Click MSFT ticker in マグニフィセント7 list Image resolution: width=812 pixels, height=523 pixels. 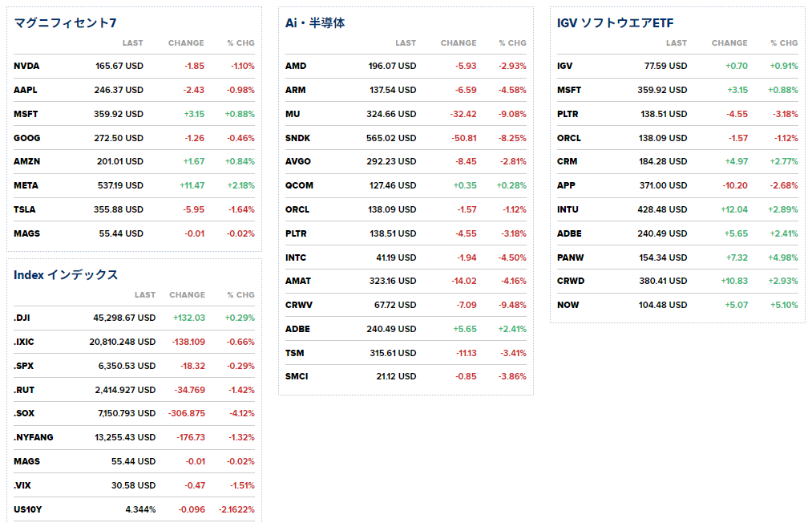pyautogui.click(x=26, y=114)
